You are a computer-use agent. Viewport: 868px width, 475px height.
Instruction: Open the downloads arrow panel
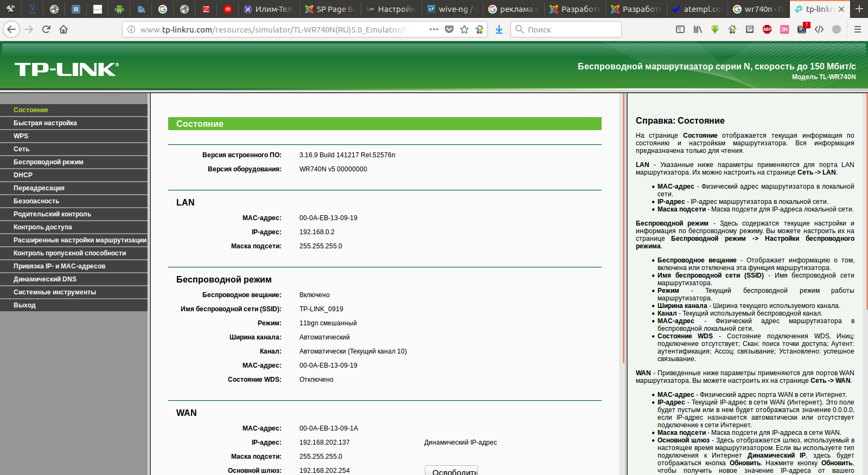(499, 29)
